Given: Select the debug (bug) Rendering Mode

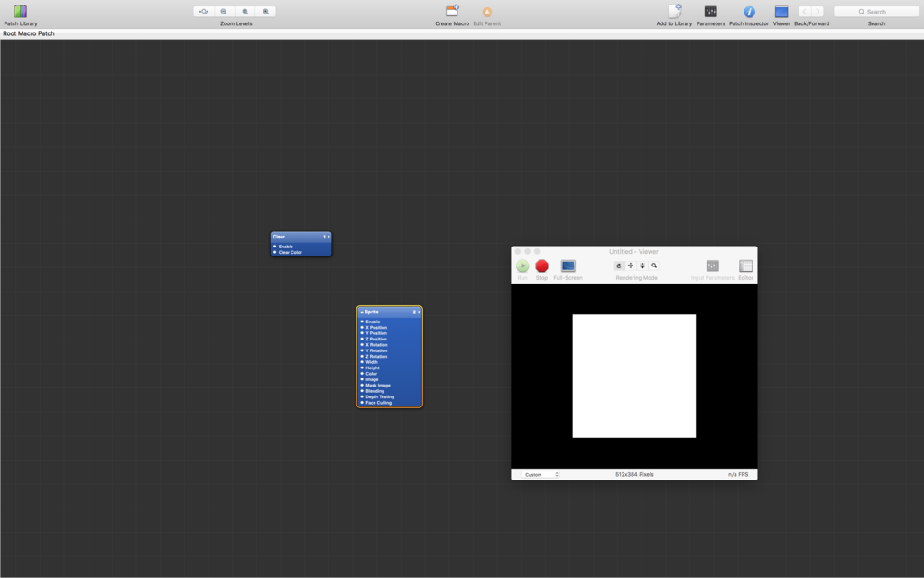Looking at the screenshot, I should [x=642, y=266].
